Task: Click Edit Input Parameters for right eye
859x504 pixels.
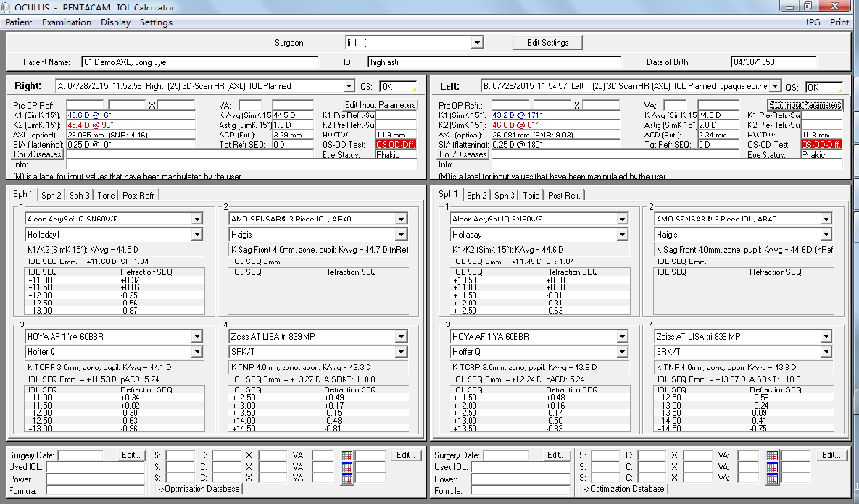Action: (x=380, y=105)
